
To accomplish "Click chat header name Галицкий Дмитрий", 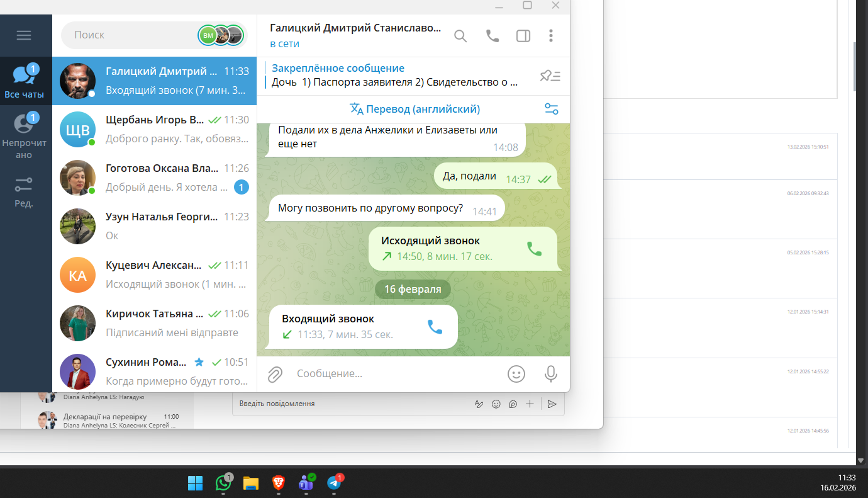I will (355, 28).
